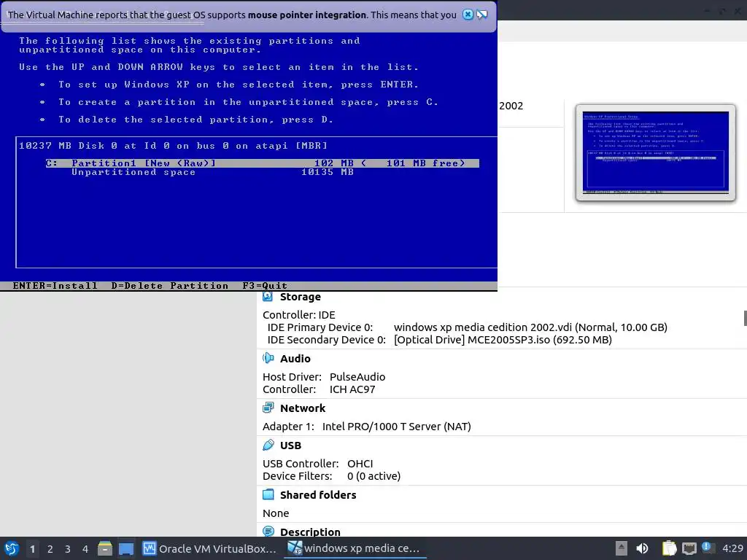Select the Unpartitioned space row

click(212, 172)
